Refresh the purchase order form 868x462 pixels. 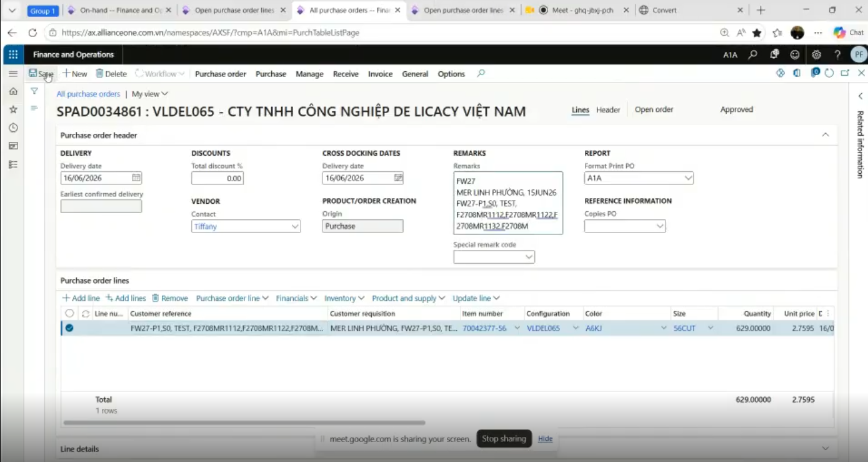click(x=829, y=73)
